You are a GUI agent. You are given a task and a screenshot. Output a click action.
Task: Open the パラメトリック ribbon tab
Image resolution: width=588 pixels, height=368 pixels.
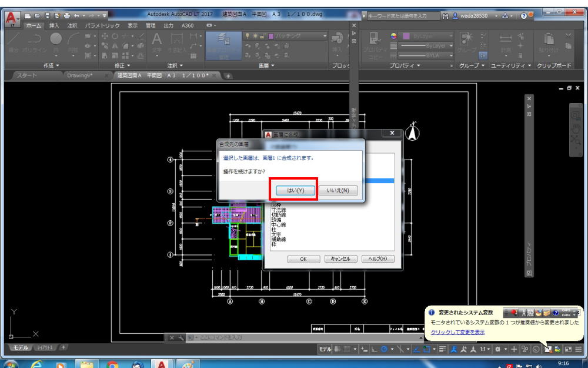point(102,25)
